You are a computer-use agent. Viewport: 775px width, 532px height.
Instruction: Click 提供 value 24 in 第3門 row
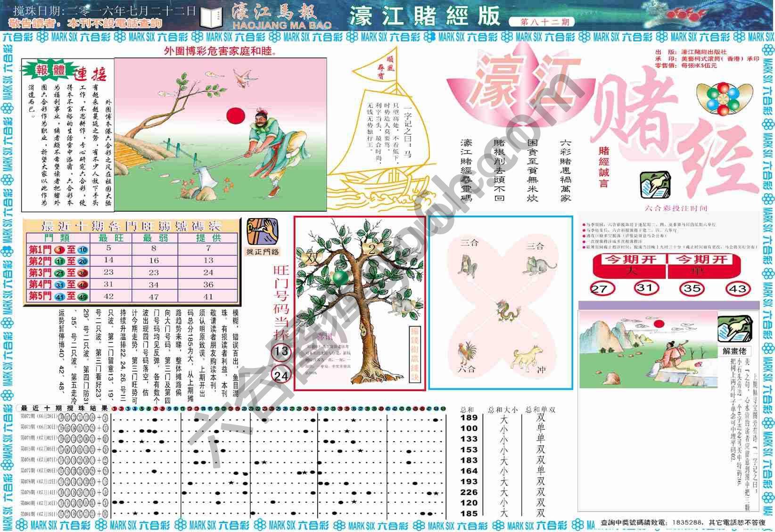click(208, 272)
